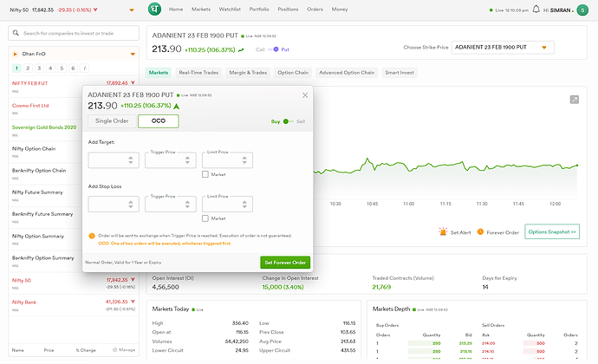598x364 pixels.
Task: Open the Options Snapshot button
Action: [x=552, y=231]
